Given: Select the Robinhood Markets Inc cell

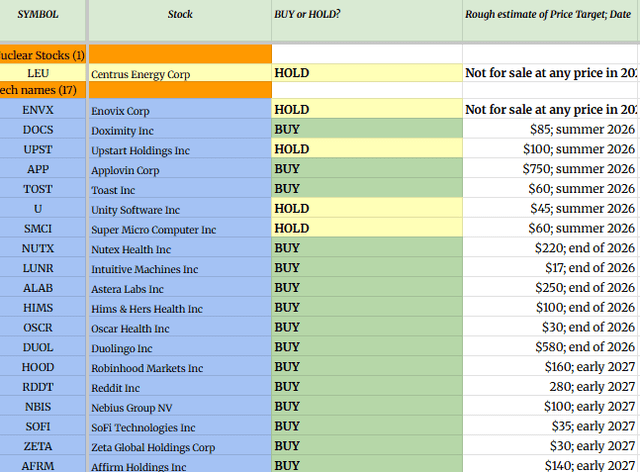Looking at the screenshot, I should [x=180, y=366].
